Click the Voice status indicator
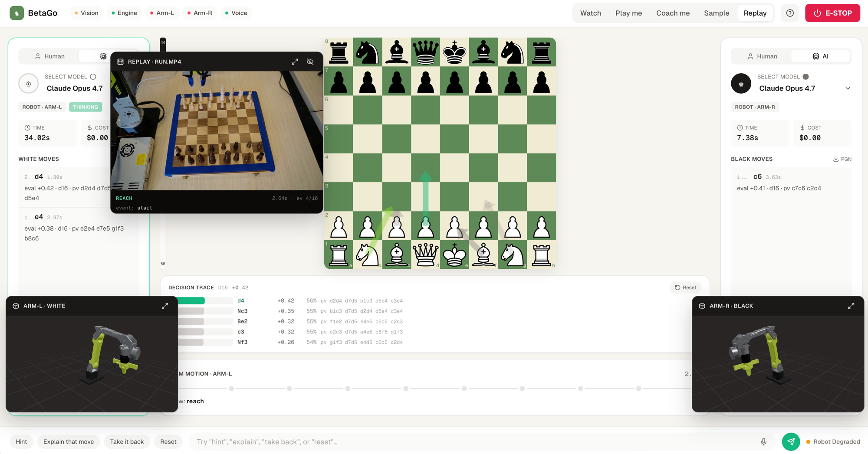868x454 pixels. (x=236, y=13)
